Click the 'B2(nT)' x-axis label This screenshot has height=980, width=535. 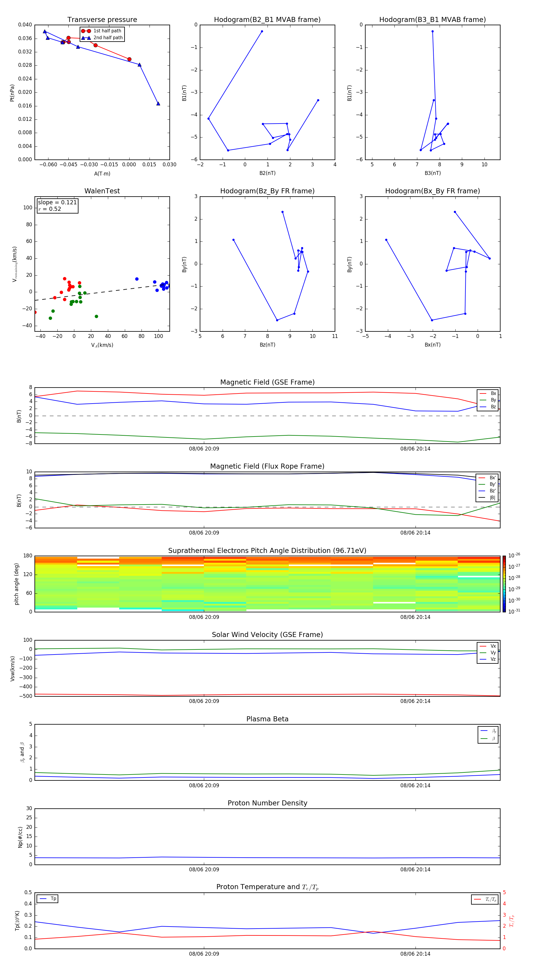(x=267, y=173)
